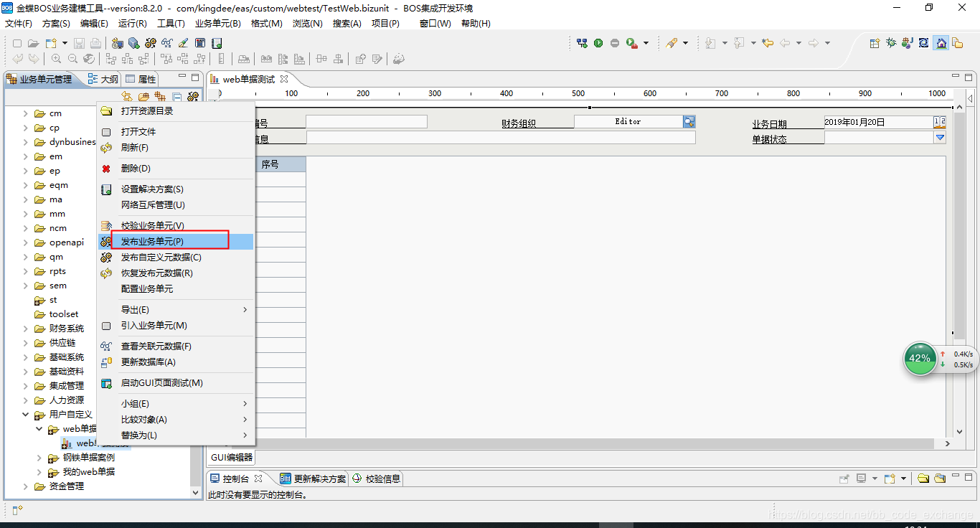The width and height of the screenshot is (980, 528).
Task: Click the gear-cluster publish icon in main toolbar
Action: click(x=151, y=43)
